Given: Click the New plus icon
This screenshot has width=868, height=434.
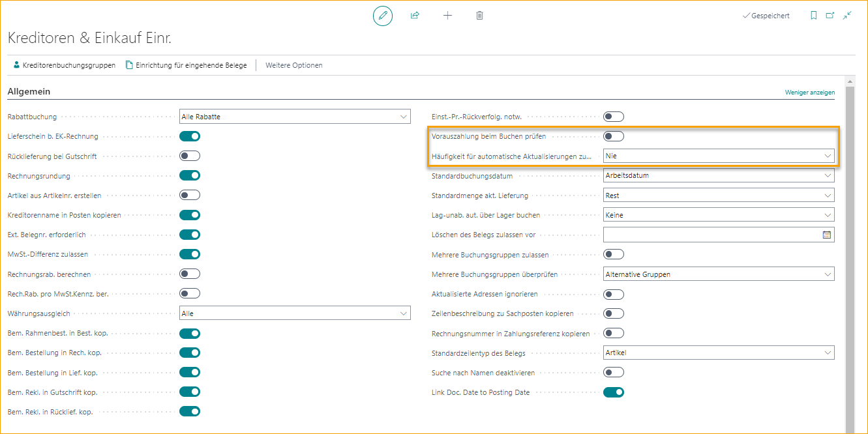Looking at the screenshot, I should point(447,16).
